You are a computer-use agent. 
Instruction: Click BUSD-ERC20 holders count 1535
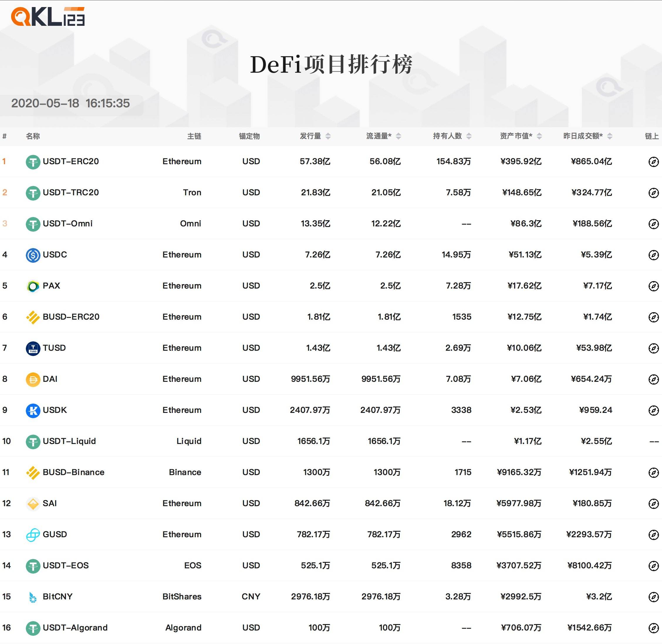click(x=462, y=317)
